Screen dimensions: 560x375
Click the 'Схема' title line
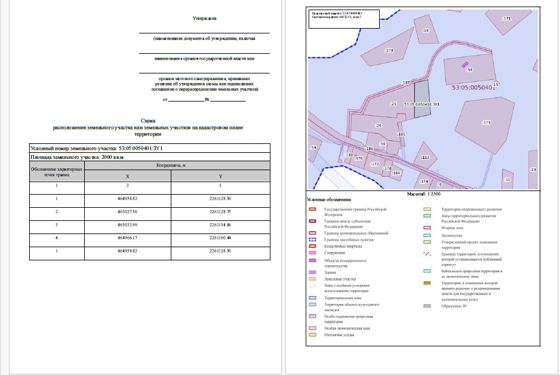[x=148, y=121]
